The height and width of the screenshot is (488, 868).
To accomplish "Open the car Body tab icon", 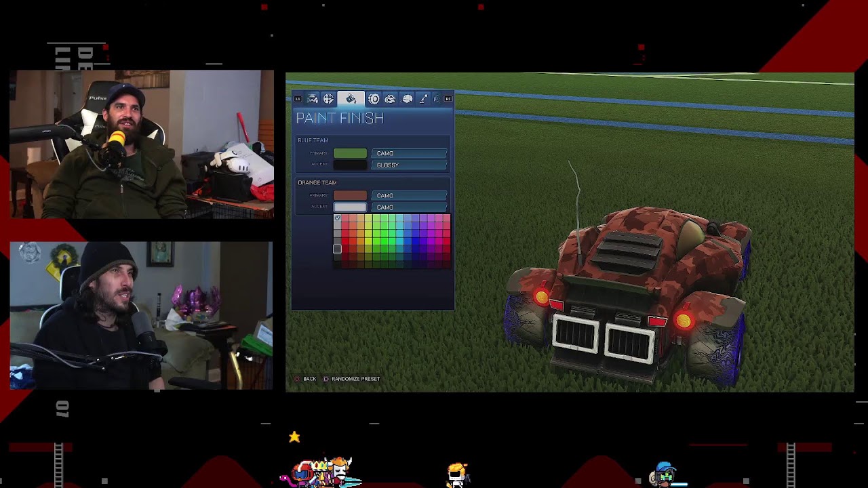I will pyautogui.click(x=313, y=99).
